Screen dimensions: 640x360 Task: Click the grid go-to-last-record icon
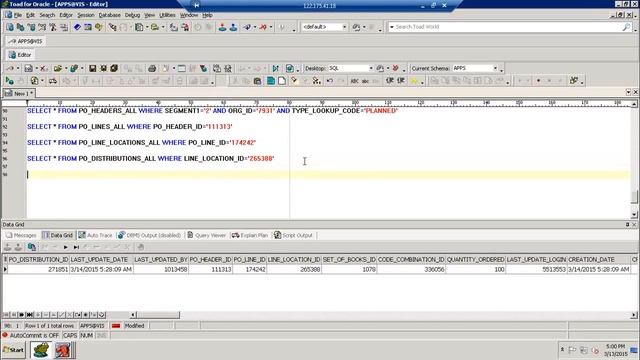pos(76,247)
